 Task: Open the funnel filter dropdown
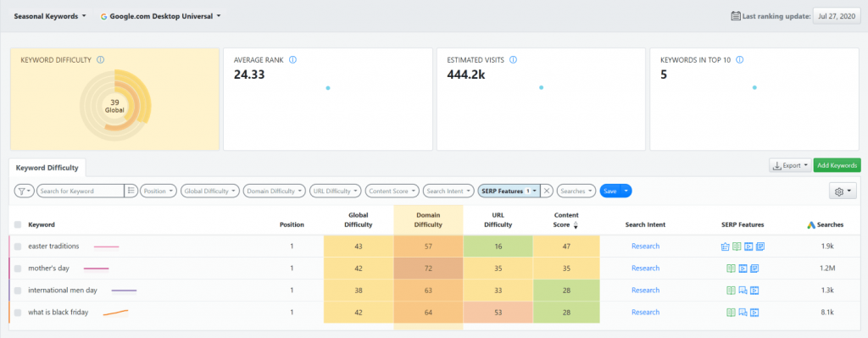tap(24, 191)
